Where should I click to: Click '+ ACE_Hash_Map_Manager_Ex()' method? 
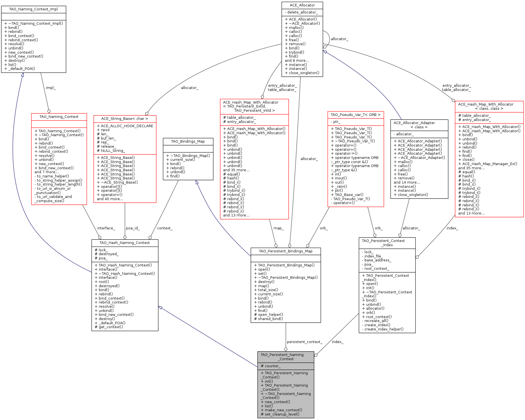(488, 164)
